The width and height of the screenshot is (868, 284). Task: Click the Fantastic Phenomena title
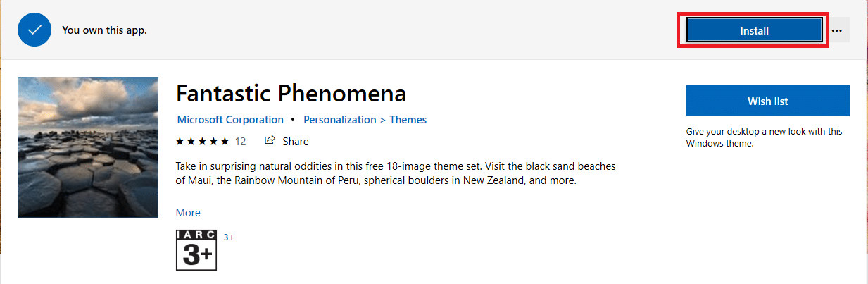pos(291,93)
